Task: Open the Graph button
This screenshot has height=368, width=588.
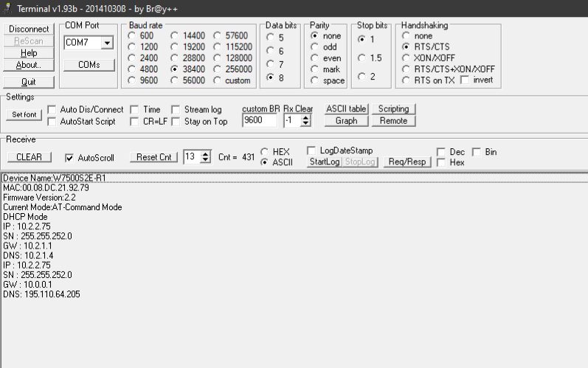Action: [x=346, y=121]
